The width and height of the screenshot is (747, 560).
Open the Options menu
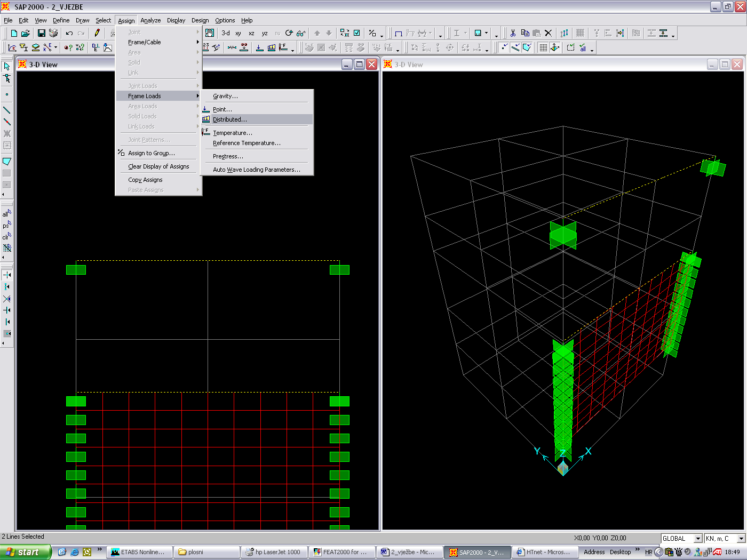[225, 20]
